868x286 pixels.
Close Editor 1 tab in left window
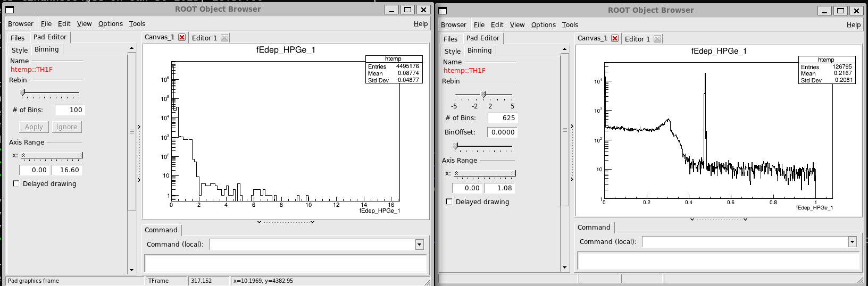click(x=224, y=38)
